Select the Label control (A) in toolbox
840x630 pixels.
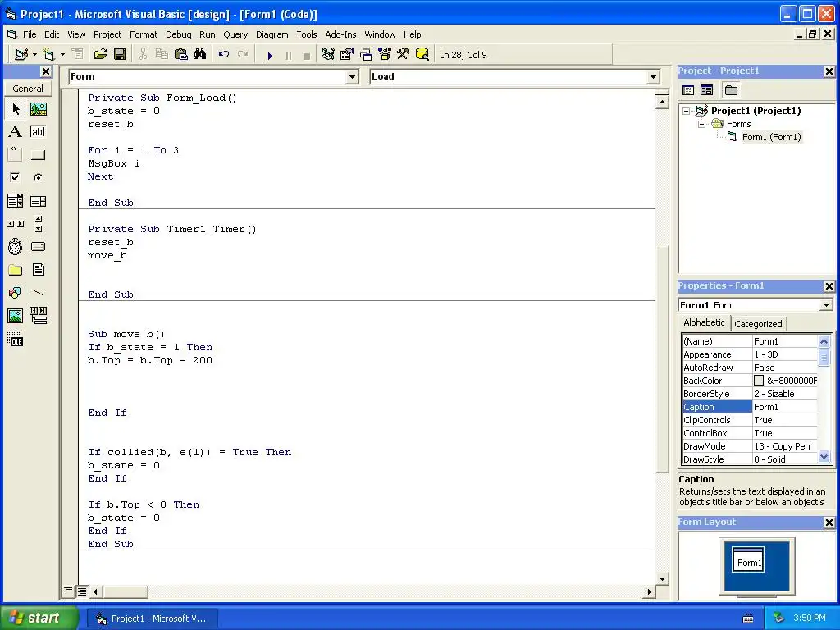(16, 132)
